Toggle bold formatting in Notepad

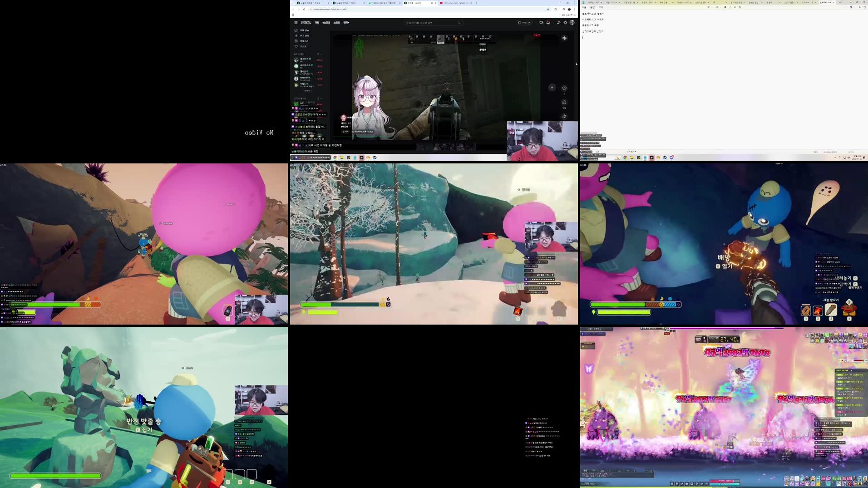[725, 7]
